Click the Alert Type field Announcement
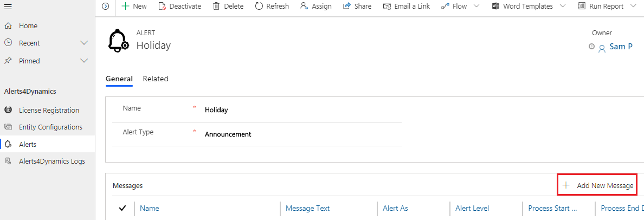Image resolution: width=644 pixels, height=220 pixels. (x=302, y=134)
